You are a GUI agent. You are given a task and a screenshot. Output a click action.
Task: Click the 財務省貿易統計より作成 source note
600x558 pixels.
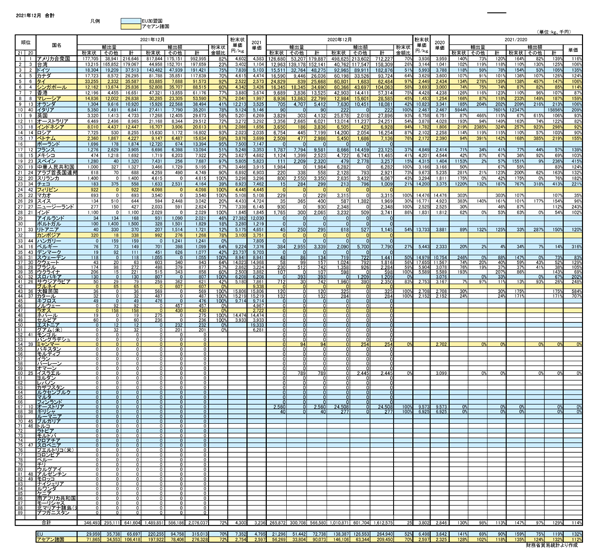pos(554,546)
